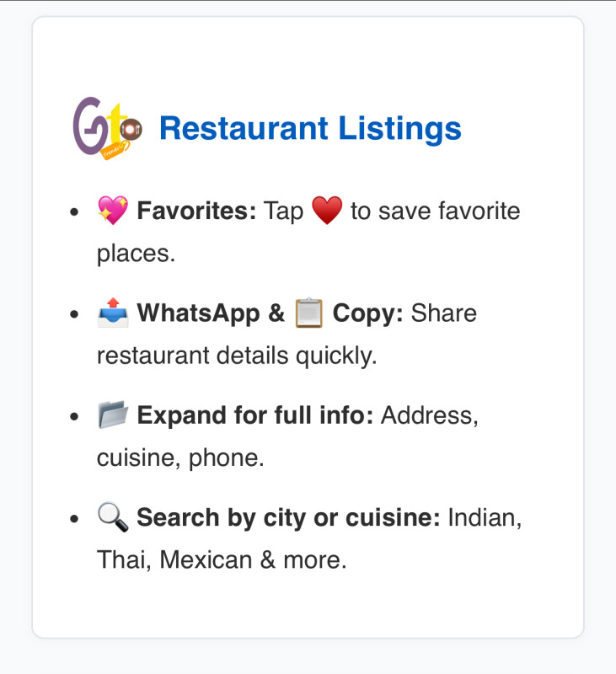Click the red heart icon after Tap
This screenshot has width=616, height=674.
tap(327, 210)
